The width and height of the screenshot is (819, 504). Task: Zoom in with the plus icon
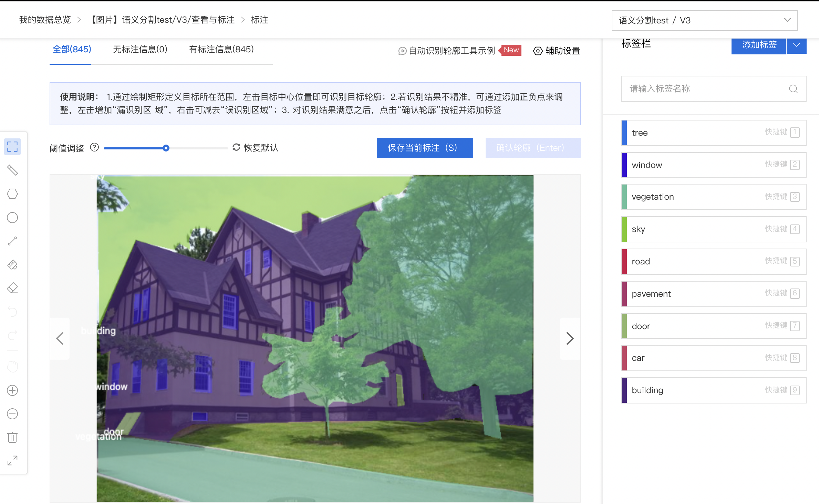(12, 390)
